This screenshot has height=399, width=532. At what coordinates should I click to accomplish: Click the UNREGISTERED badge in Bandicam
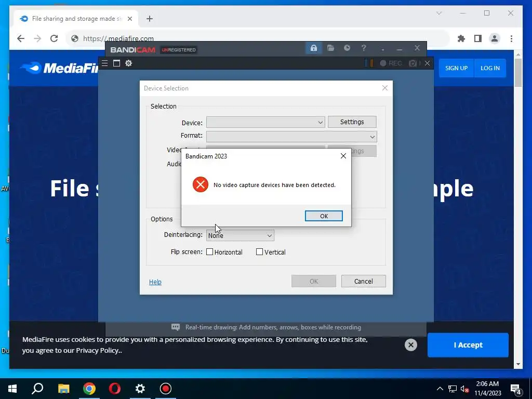tap(179, 50)
